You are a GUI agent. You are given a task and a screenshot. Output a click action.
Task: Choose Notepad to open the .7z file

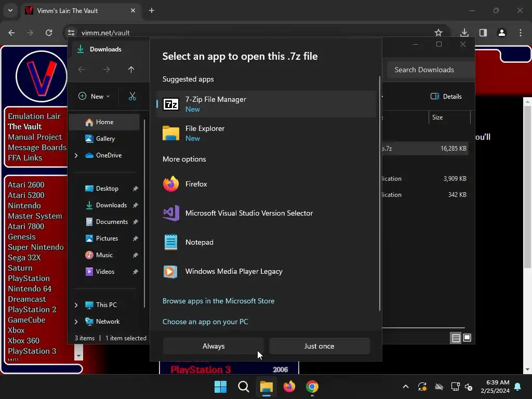(x=267, y=242)
